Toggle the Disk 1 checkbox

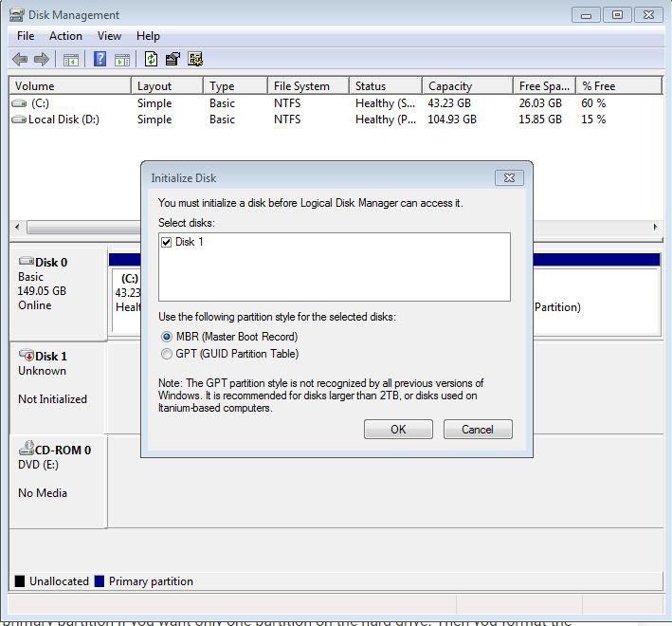(167, 242)
